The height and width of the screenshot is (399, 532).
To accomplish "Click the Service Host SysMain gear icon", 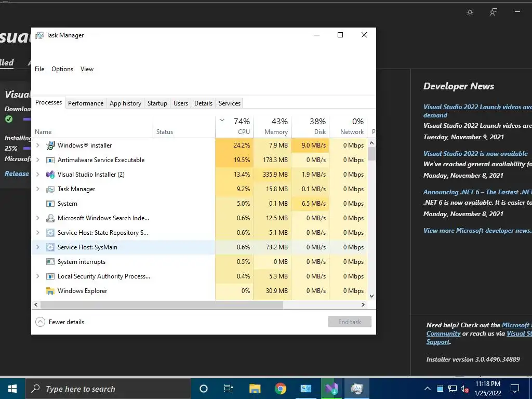I will 50,247.
